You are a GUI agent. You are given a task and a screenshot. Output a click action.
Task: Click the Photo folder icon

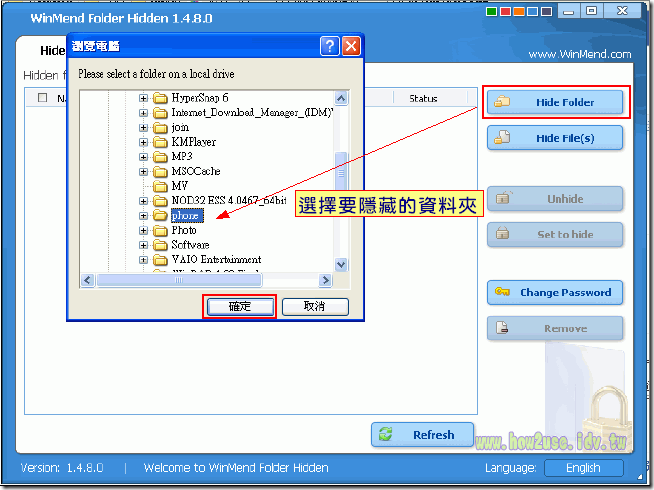click(x=160, y=230)
